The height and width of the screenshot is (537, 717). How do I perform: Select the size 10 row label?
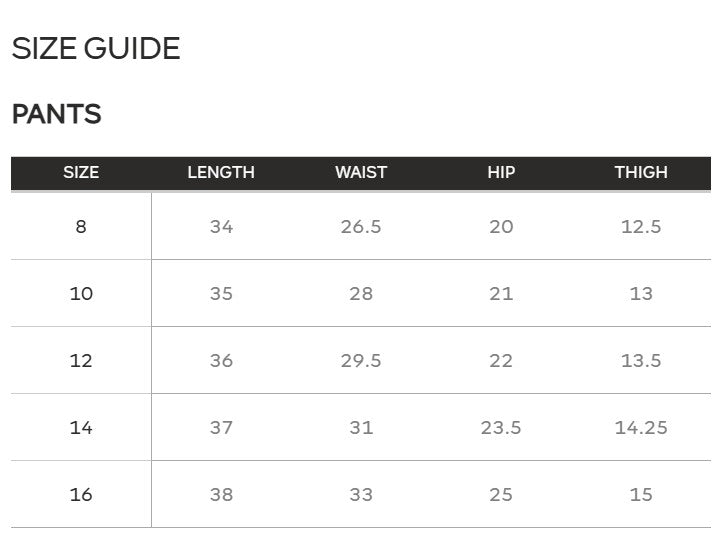pyautogui.click(x=81, y=294)
